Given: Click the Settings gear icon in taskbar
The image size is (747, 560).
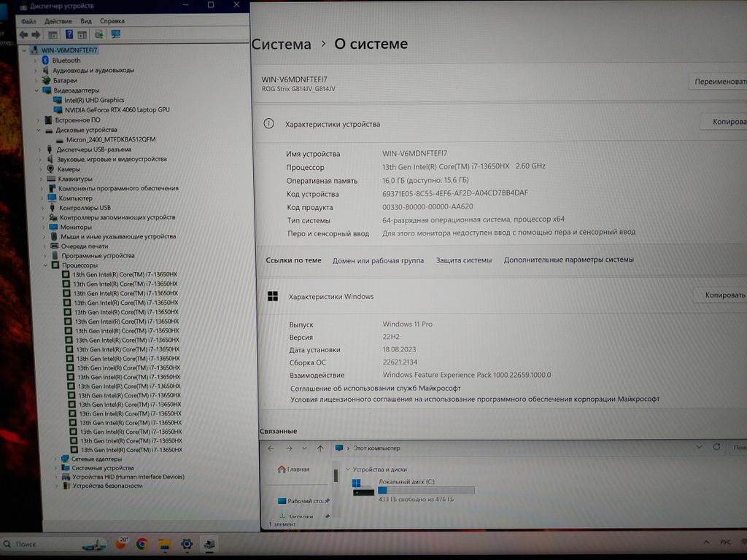Looking at the screenshot, I should click(187, 544).
